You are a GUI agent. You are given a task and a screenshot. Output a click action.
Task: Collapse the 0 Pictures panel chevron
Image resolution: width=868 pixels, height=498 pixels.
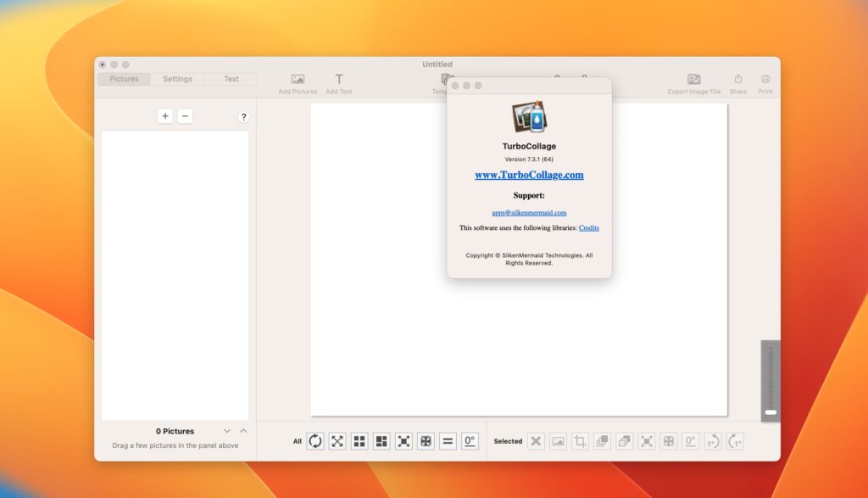coord(227,431)
